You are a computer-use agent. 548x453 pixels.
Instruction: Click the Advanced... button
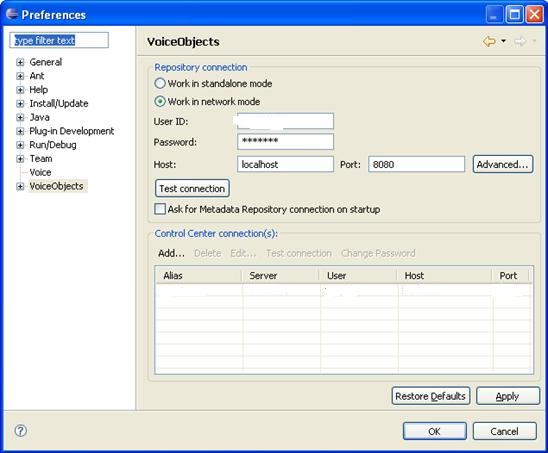tap(503, 164)
